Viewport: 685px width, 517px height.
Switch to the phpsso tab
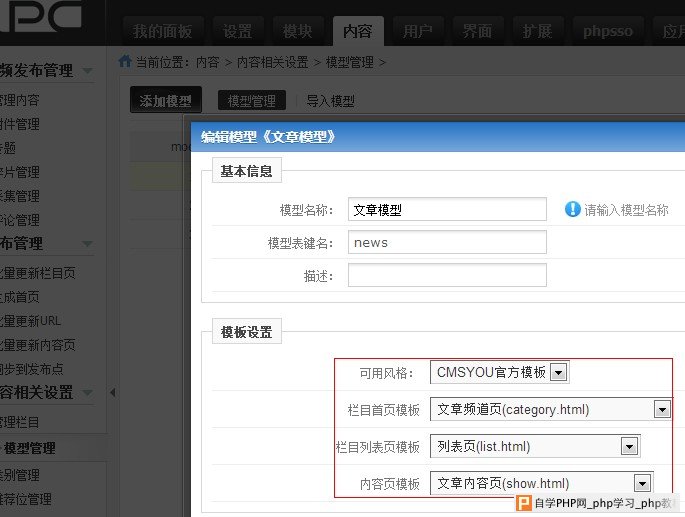click(x=608, y=31)
